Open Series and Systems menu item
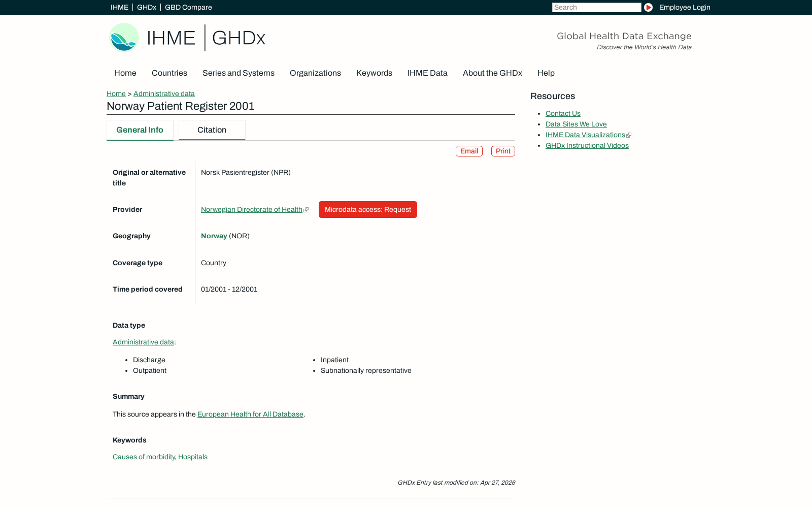This screenshot has width=812, height=508. [x=239, y=73]
